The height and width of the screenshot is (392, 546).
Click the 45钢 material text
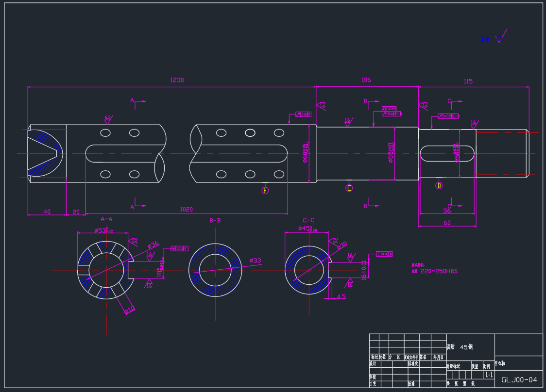click(466, 347)
